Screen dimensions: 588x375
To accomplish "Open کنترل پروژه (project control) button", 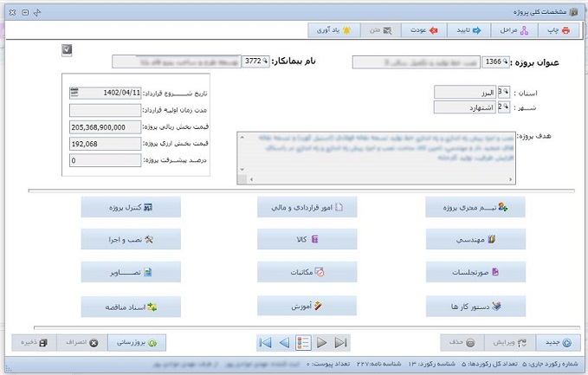I will coord(131,207).
